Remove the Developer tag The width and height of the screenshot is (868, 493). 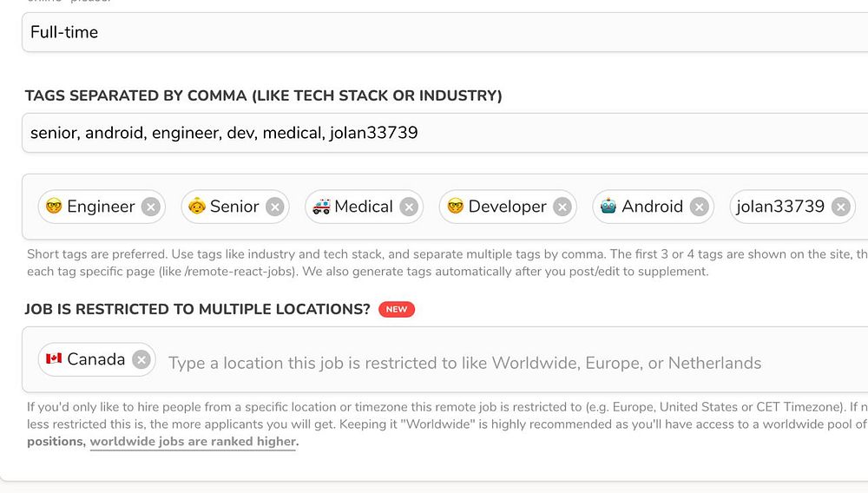562,207
